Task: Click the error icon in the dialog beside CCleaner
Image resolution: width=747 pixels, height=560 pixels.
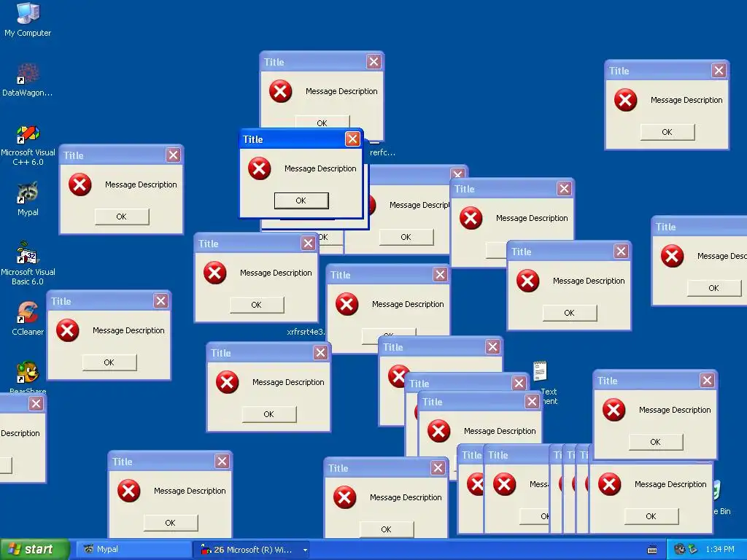Action: tap(68, 330)
